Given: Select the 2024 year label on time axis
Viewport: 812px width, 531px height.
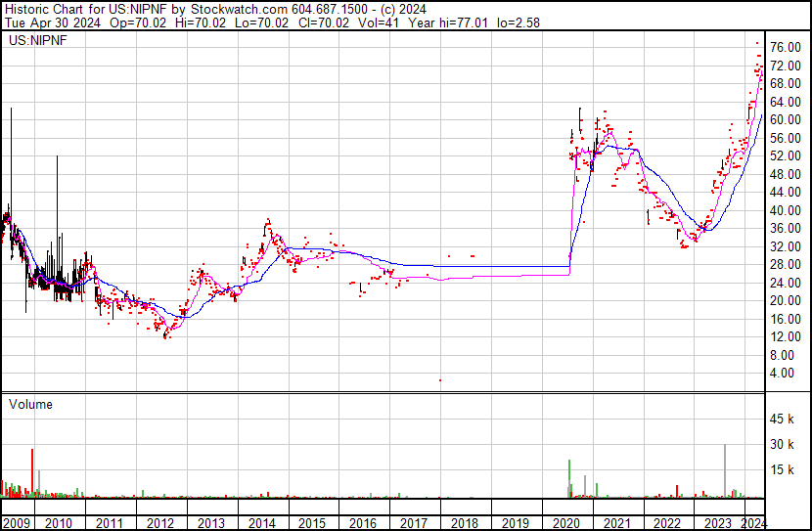Looking at the screenshot, I should (754, 523).
